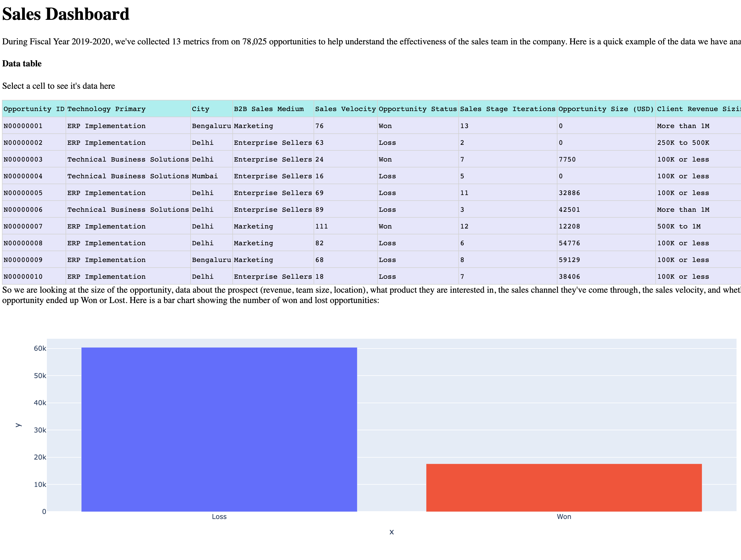The width and height of the screenshot is (741, 560).
Task: Select the Opportunity ID column header
Action: (x=34, y=109)
